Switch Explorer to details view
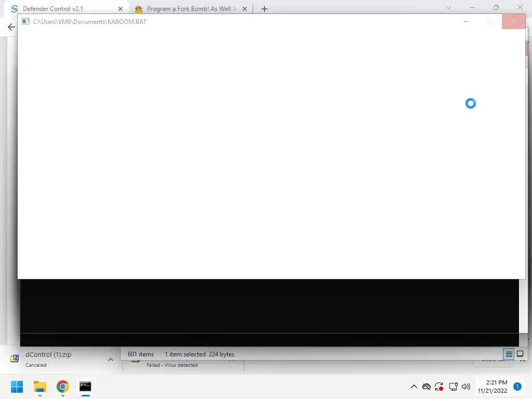The width and height of the screenshot is (532, 399). 509,354
